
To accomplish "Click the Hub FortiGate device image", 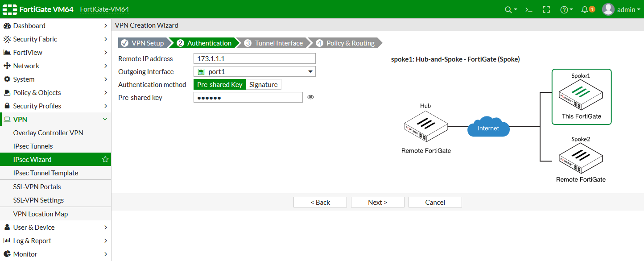I will 426,127.
